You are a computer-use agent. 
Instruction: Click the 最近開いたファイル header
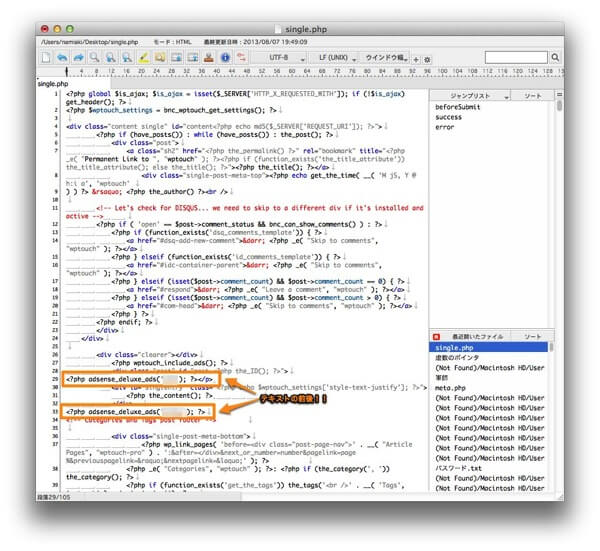[477, 337]
